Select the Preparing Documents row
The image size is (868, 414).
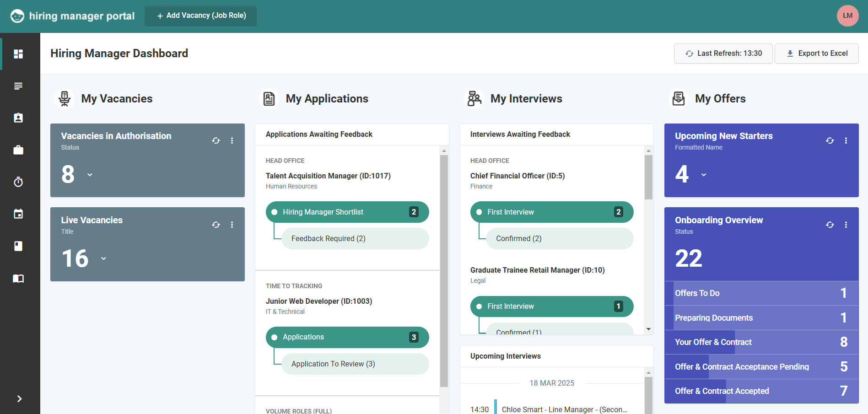coord(761,318)
